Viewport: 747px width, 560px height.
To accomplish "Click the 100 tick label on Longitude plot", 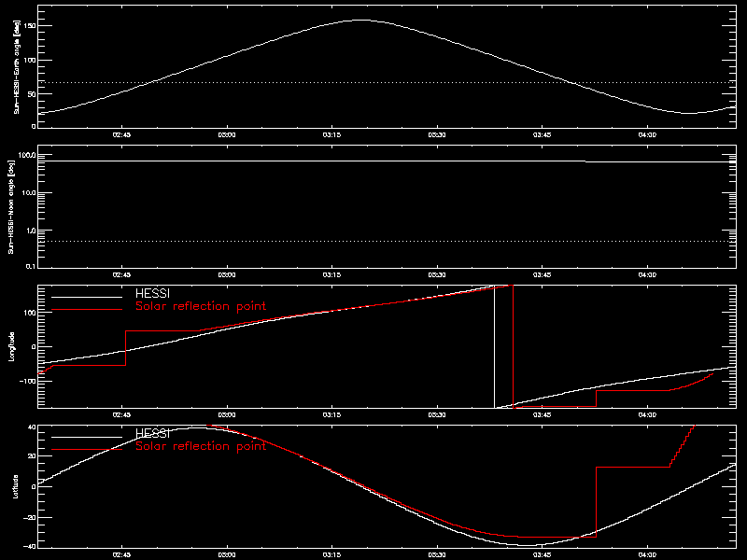I will tap(29, 313).
